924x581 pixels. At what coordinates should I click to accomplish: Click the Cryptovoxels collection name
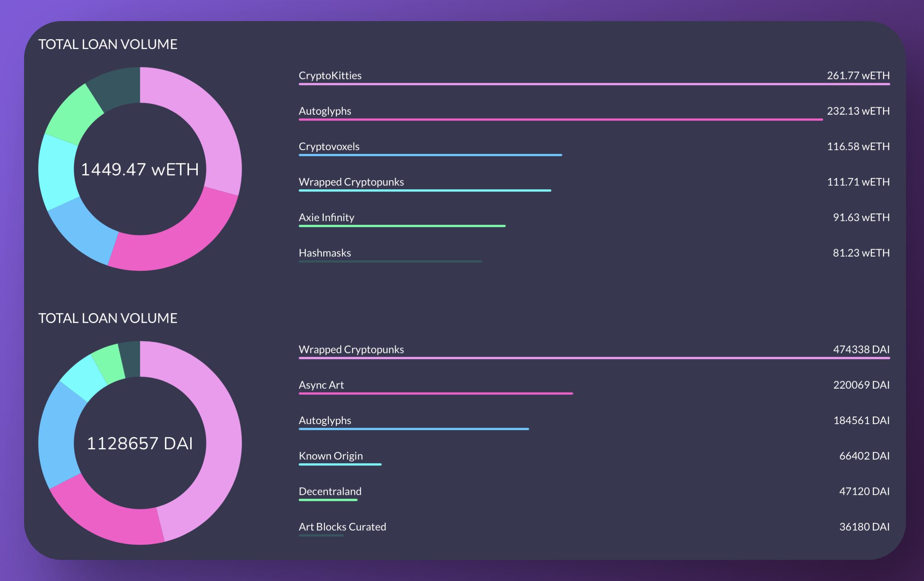329,146
